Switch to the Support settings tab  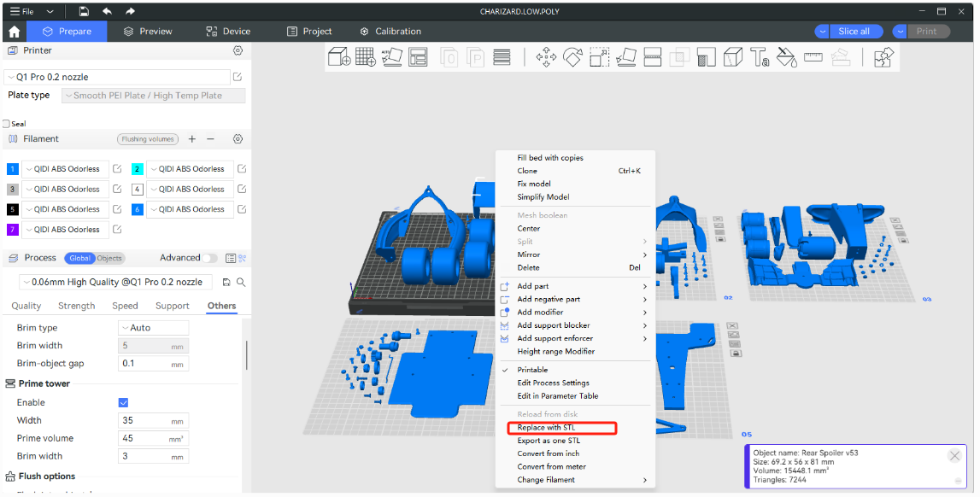coord(173,306)
